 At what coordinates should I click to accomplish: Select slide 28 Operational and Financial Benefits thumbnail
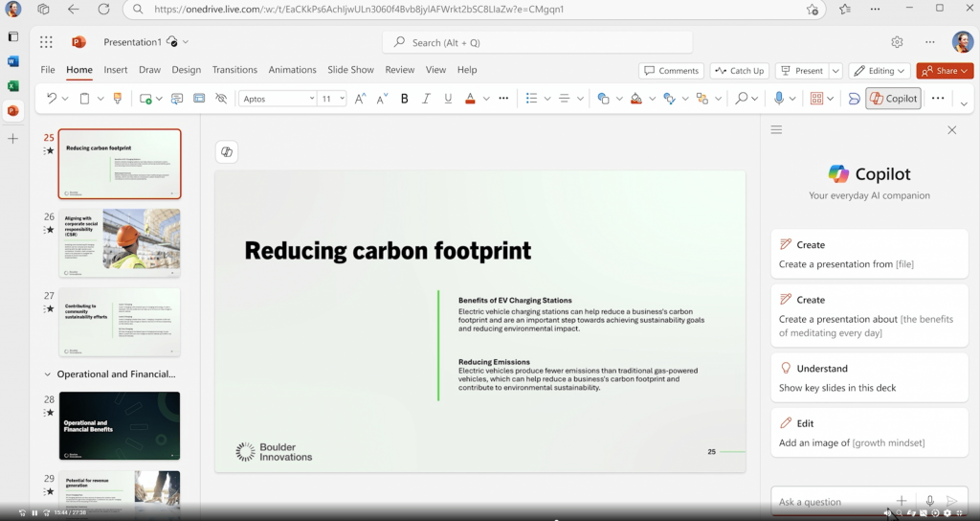click(120, 425)
